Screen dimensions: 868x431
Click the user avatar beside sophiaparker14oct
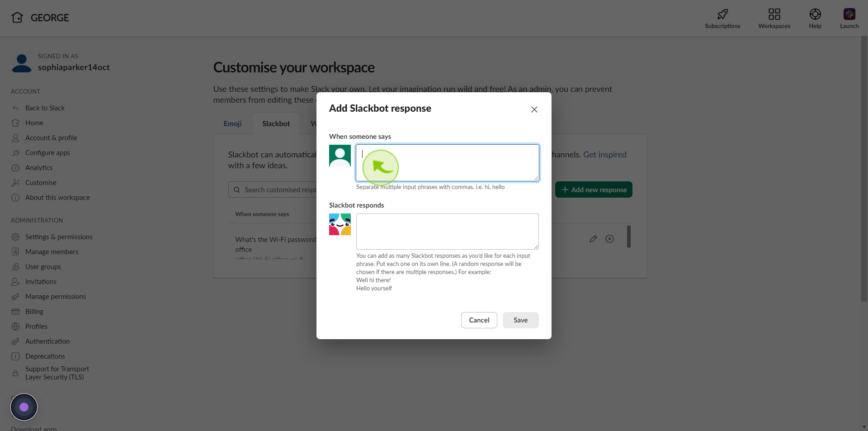coord(21,63)
